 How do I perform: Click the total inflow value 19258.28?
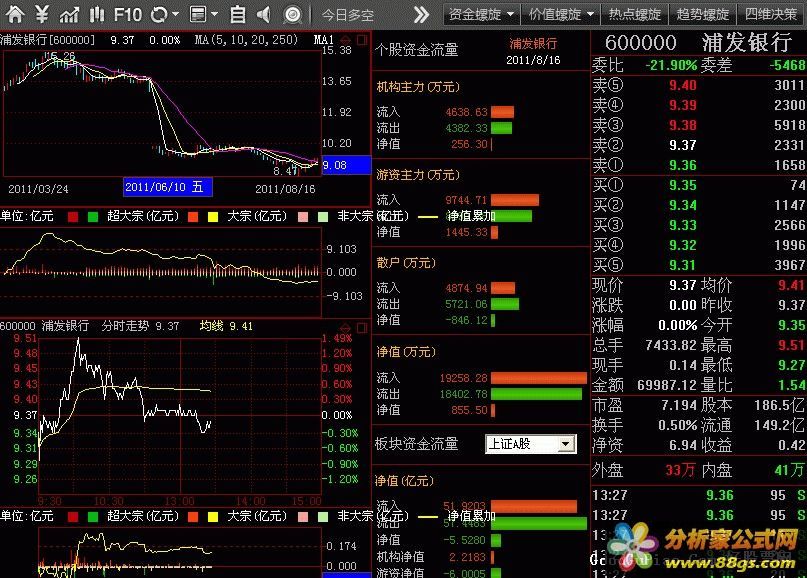pos(463,378)
